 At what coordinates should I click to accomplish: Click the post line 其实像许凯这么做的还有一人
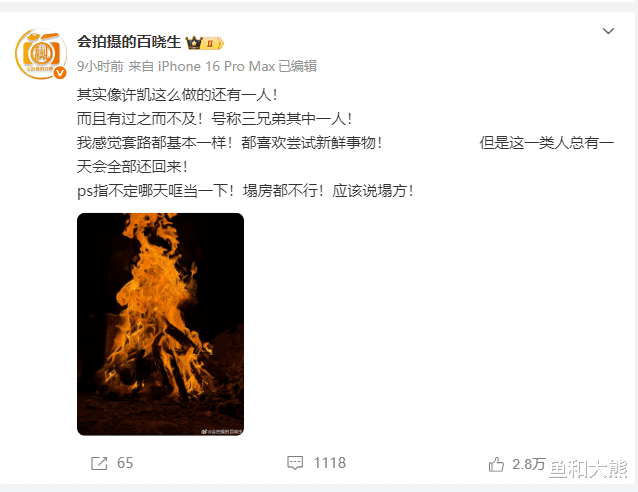[x=177, y=95]
